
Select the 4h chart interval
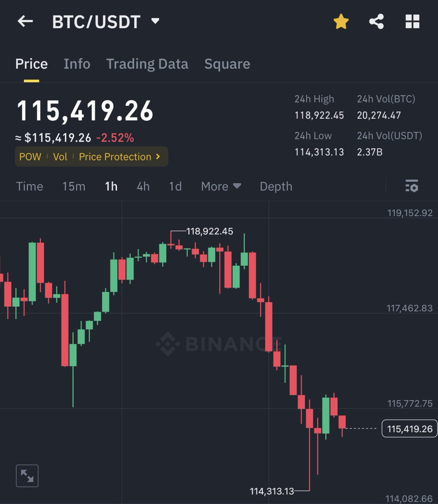pos(143,186)
